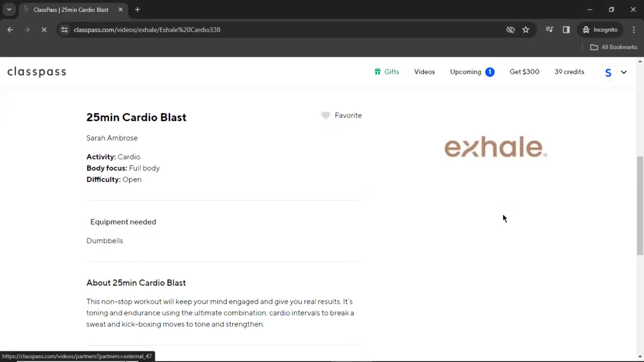Click the Dumbbells equipment entry
The image size is (644, 362).
pyautogui.click(x=105, y=241)
